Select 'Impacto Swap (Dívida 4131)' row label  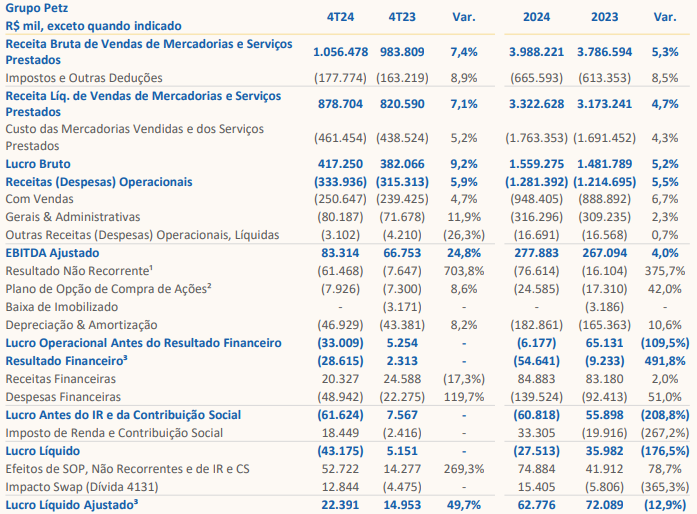[82, 487]
